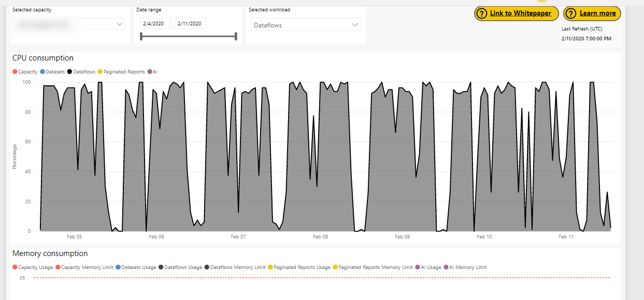Click Feb 07 axis label
Image resolution: width=644 pixels, height=300 pixels.
point(238,237)
